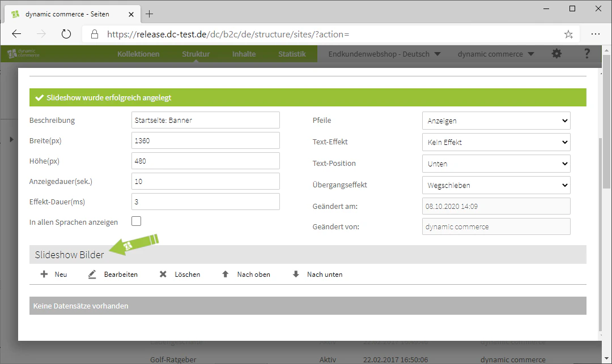This screenshot has height=364, width=612.
Task: Click the Neu button label
Action: pyautogui.click(x=61, y=275)
